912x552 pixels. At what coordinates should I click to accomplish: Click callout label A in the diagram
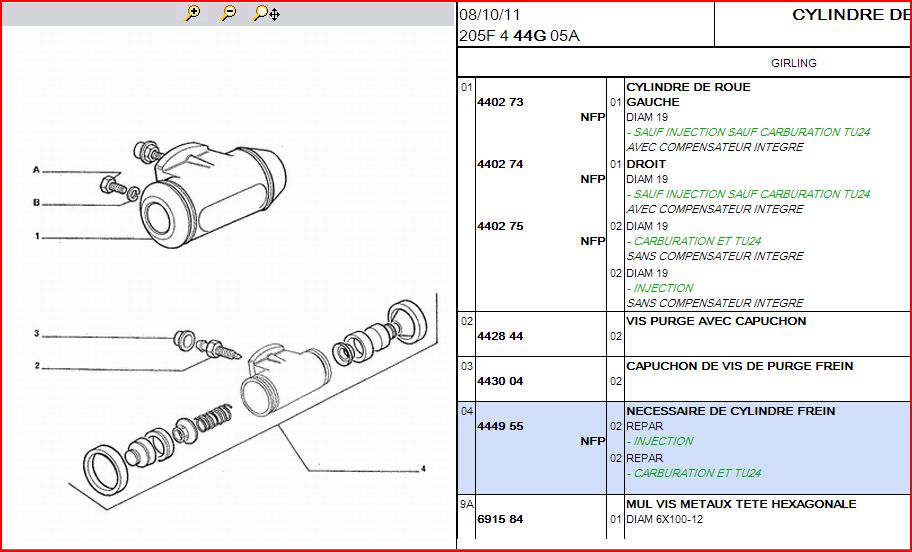click(36, 170)
